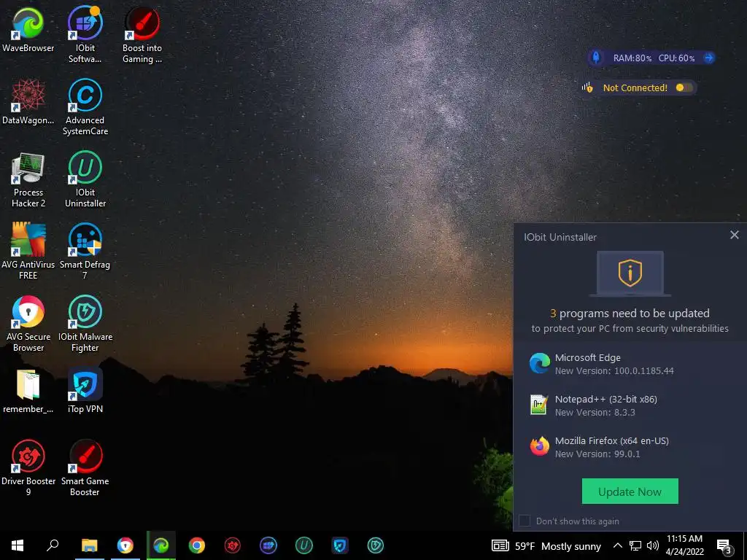The image size is (747, 560).
Task: Open the volume speaker tray icon
Action: tap(653, 545)
